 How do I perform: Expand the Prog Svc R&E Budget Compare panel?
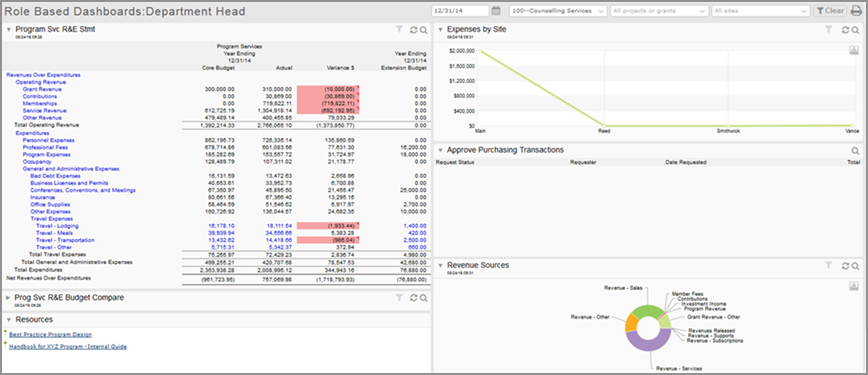point(8,297)
